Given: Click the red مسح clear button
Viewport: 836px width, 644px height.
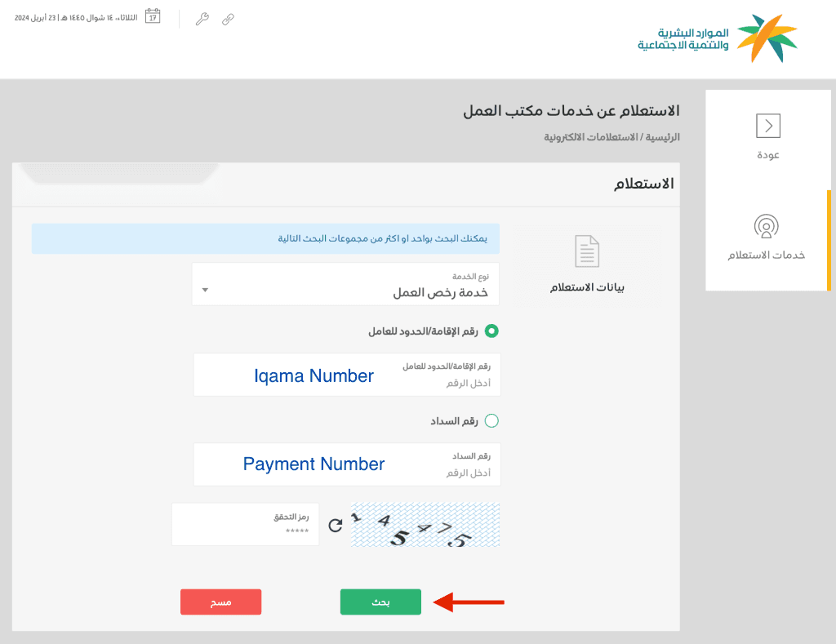Looking at the screenshot, I should click(x=220, y=602).
